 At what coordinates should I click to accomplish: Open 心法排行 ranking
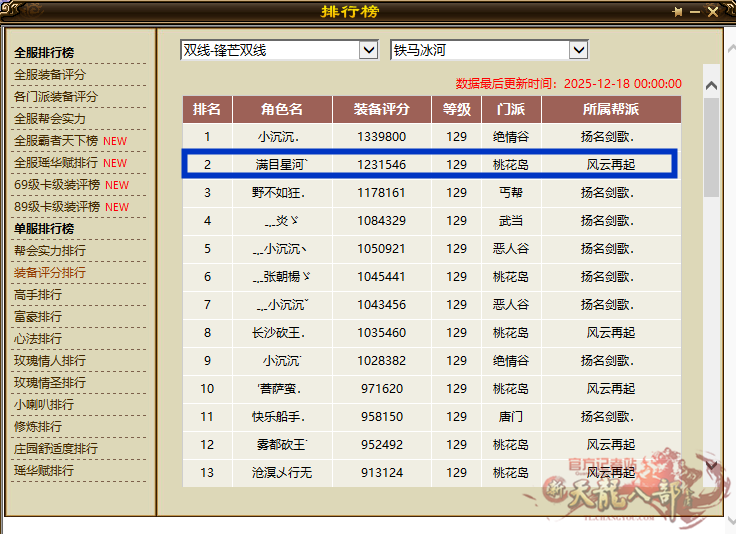(x=38, y=339)
